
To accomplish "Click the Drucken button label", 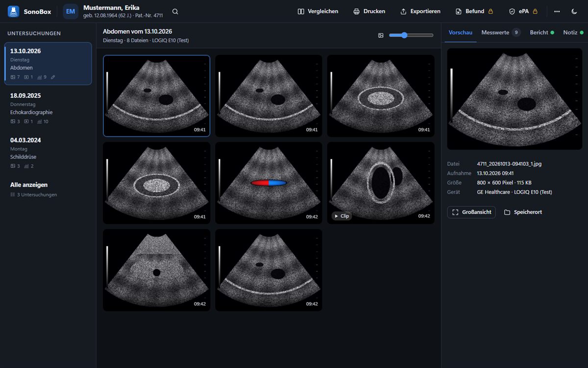I will click(374, 11).
